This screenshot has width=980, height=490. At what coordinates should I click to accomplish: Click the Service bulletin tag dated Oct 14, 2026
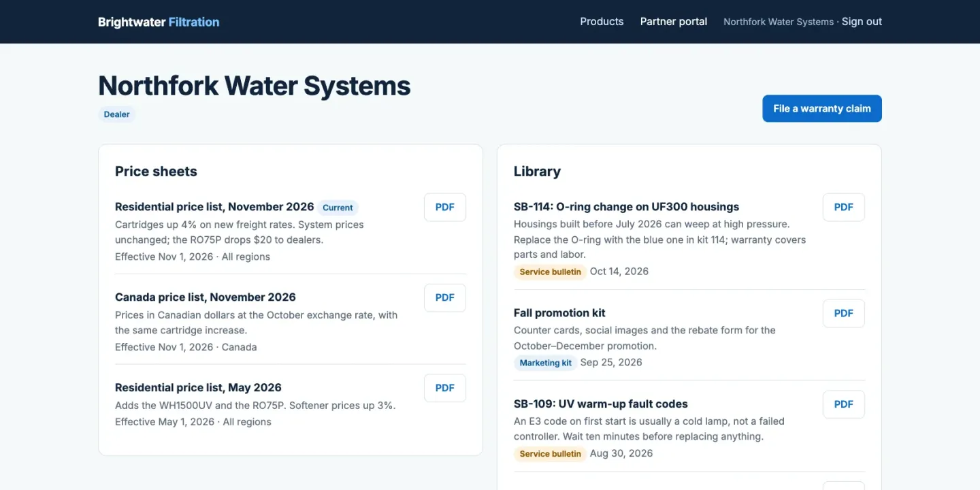(550, 272)
